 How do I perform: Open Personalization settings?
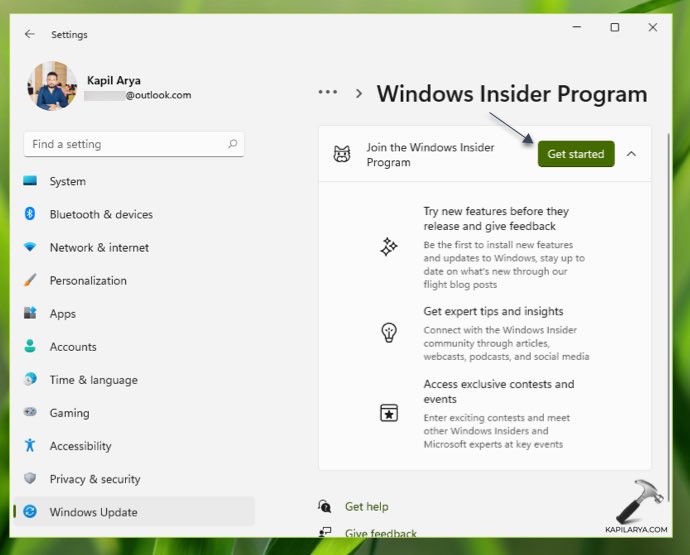point(88,280)
